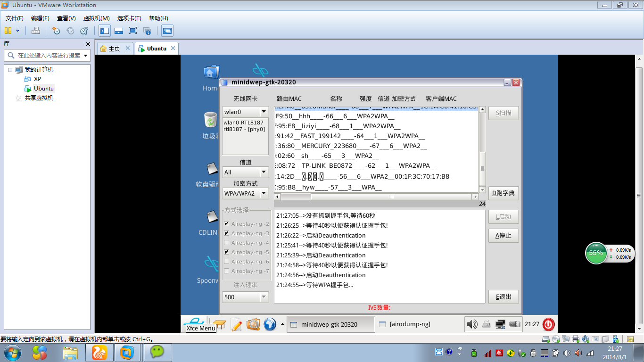Click the pencil text editor launcher icon
644x362 pixels.
[x=237, y=324]
